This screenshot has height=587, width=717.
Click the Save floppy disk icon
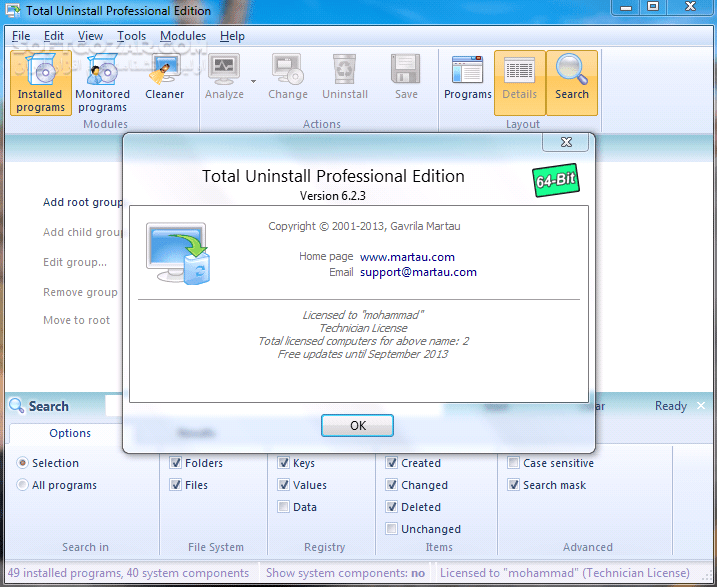coord(406,69)
